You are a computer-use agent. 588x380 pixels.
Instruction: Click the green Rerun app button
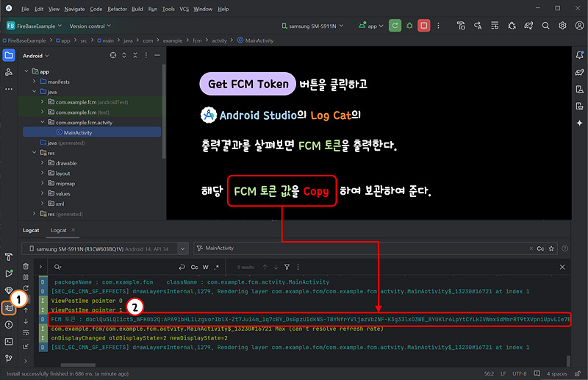pos(395,26)
